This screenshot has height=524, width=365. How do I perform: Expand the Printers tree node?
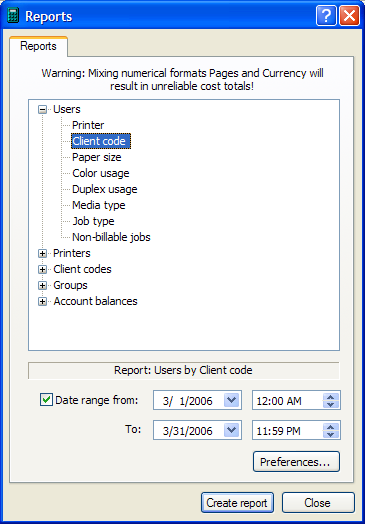(42, 253)
